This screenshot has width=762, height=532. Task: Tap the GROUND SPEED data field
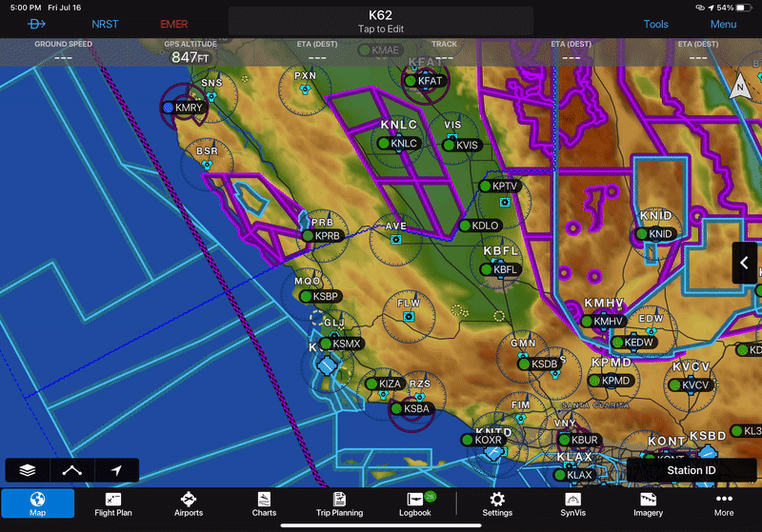(63, 51)
